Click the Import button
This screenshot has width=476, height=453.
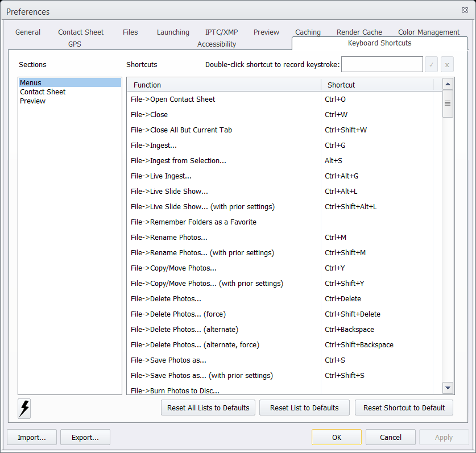point(31,437)
